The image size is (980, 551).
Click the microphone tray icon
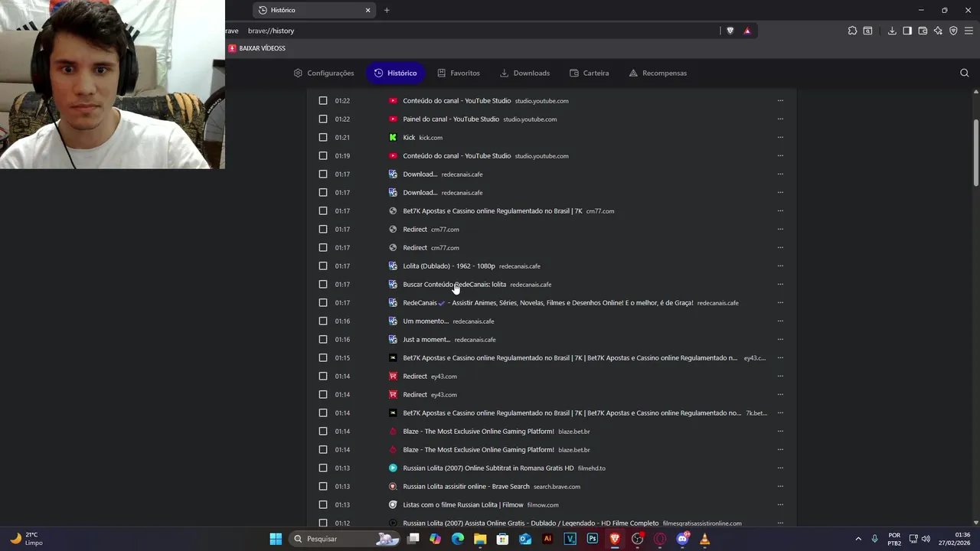pos(874,539)
